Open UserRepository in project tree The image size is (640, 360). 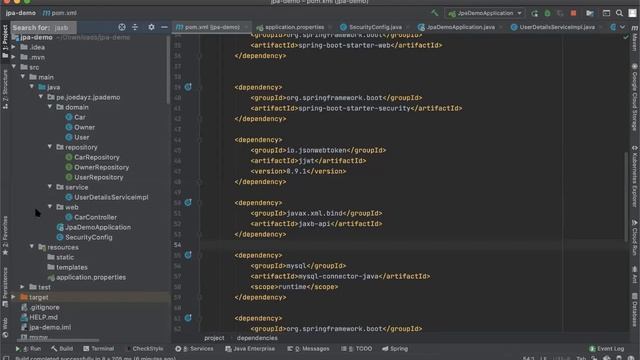coord(94,177)
